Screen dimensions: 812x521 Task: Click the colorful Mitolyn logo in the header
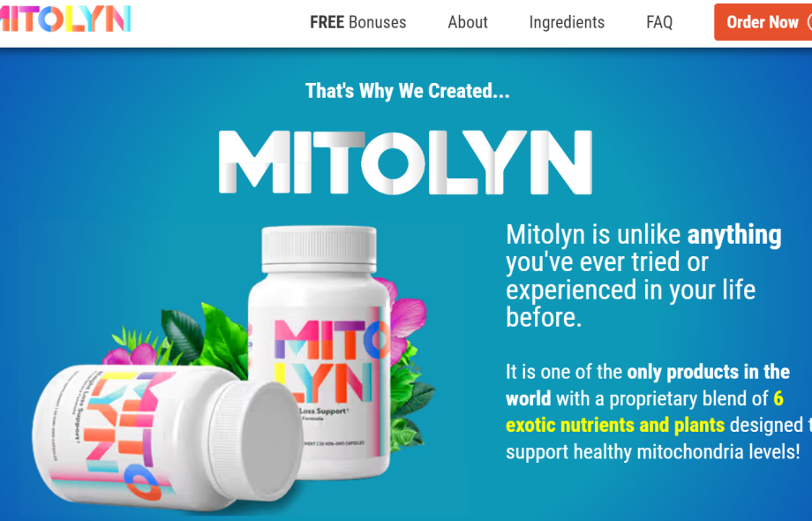[x=64, y=19]
